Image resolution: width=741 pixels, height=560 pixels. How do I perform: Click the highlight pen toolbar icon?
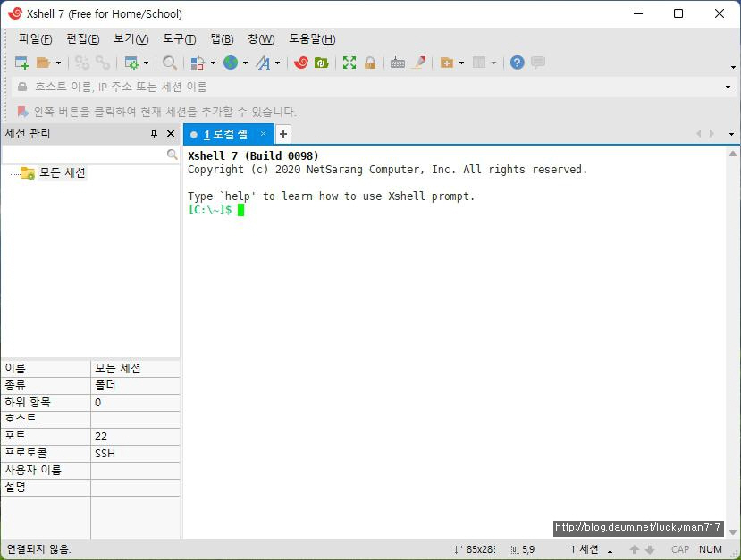click(419, 63)
